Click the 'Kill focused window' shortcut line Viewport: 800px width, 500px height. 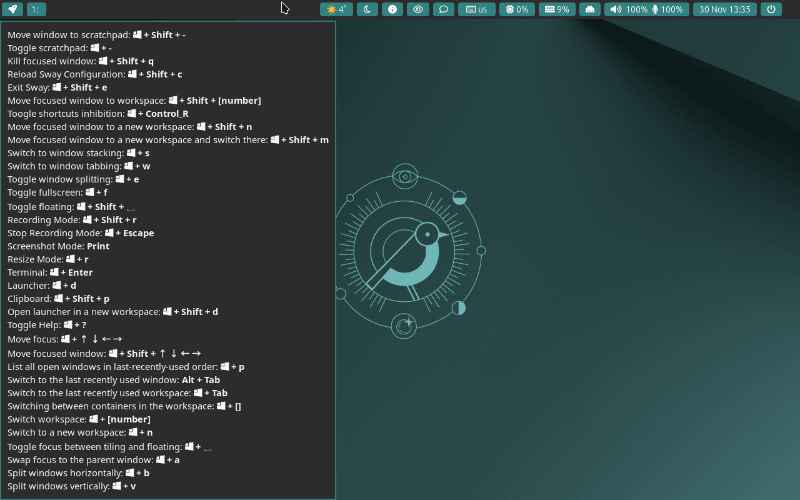(81, 61)
